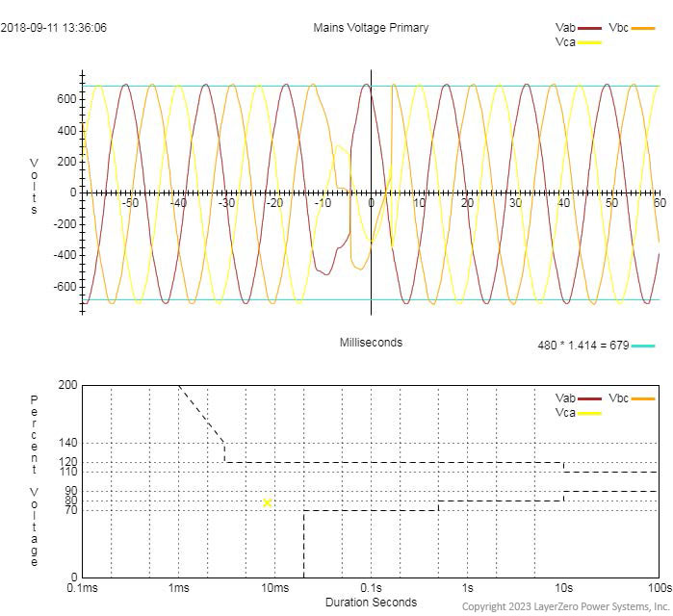Click the 10ms duration axis label
673x616 pixels.
(x=274, y=588)
